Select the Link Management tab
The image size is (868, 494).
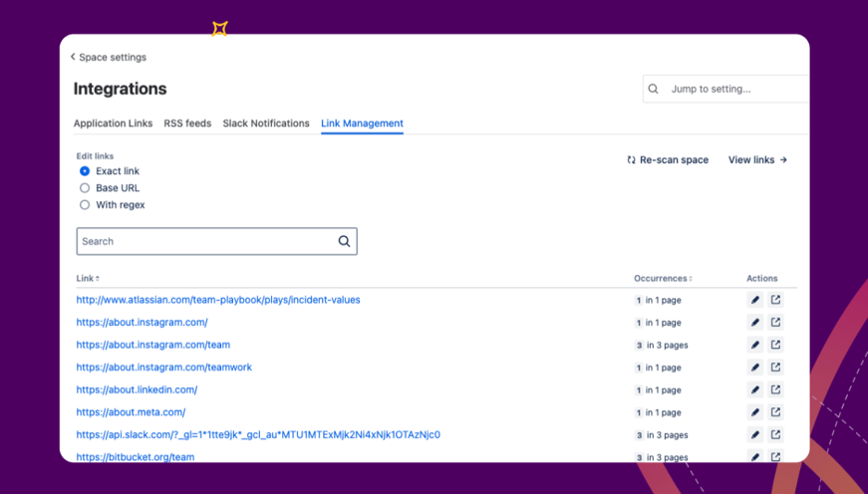tap(362, 123)
